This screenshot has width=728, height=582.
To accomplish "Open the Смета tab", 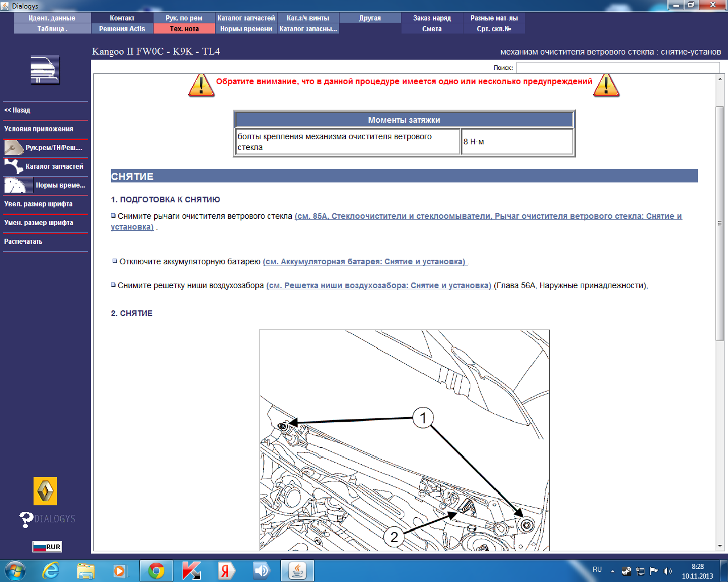I will pos(432,29).
